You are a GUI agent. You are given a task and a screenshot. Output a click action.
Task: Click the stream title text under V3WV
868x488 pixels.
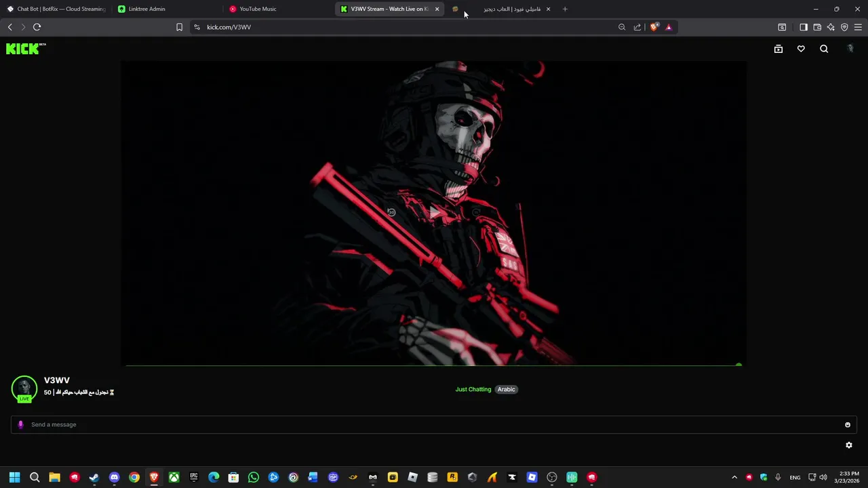pos(79,392)
